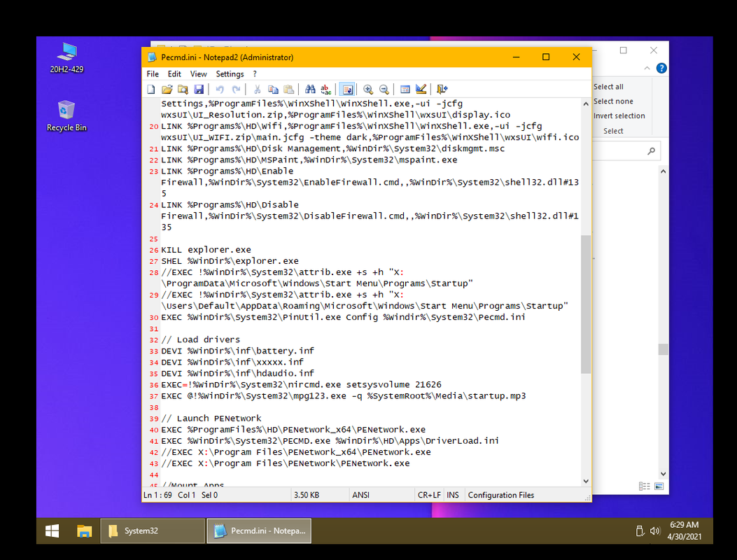Click the Redo toolbar arrow
Image resolution: width=737 pixels, height=560 pixels.
236,90
